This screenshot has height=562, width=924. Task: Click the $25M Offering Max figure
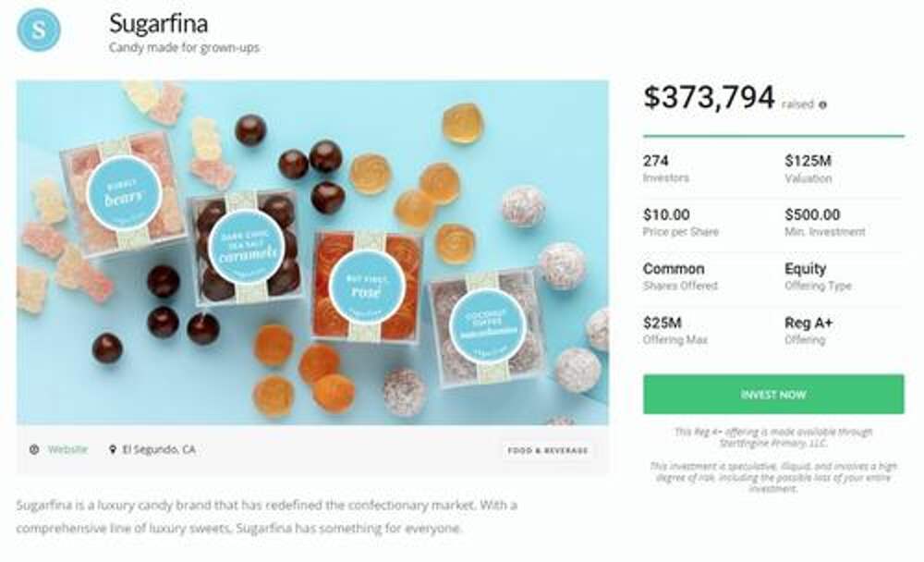[x=663, y=324]
